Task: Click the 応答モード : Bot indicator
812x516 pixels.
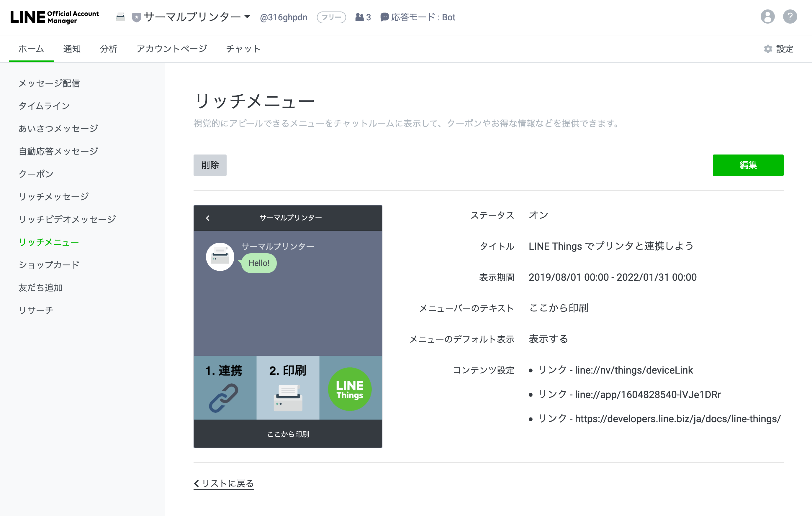Action: pos(418,17)
